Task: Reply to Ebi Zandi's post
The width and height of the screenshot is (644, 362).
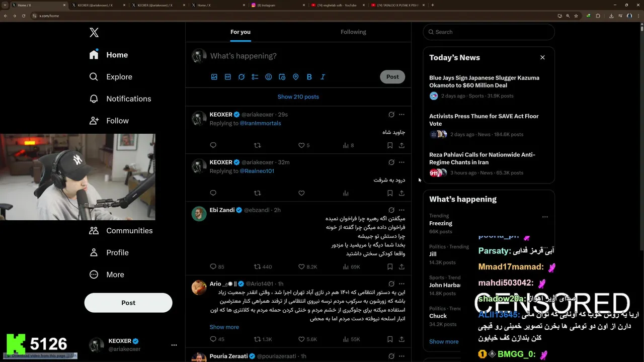Action: coord(217,267)
